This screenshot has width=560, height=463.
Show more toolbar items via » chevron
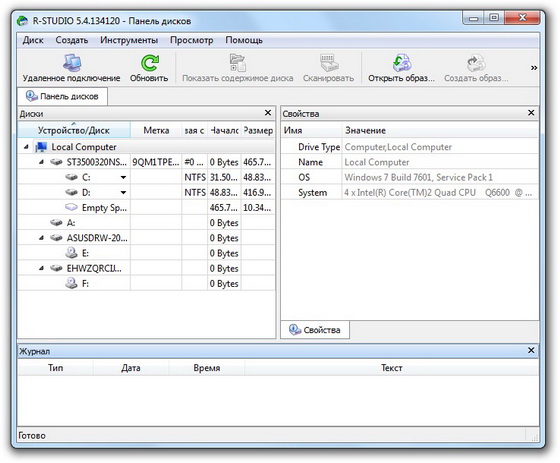pyautogui.click(x=534, y=68)
